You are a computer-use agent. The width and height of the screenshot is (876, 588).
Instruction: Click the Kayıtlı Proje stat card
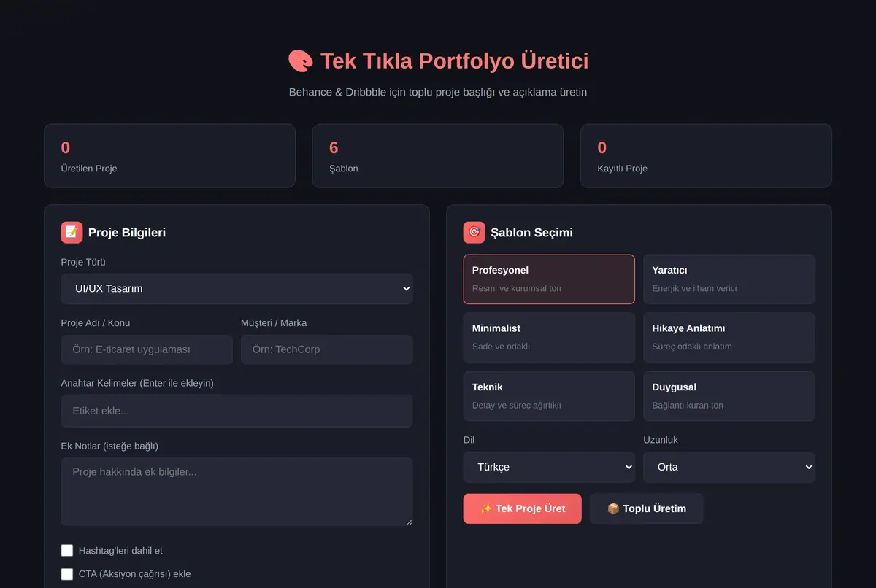(x=706, y=155)
